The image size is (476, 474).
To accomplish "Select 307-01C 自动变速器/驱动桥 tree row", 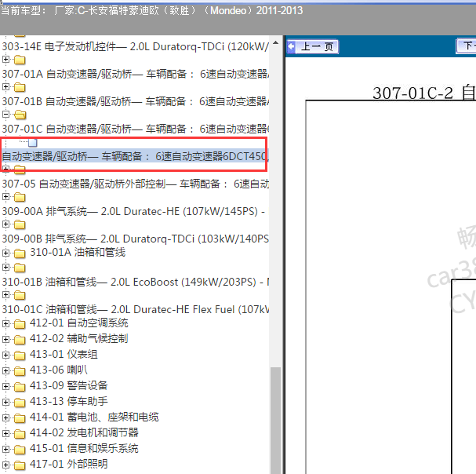I will click(135, 129).
